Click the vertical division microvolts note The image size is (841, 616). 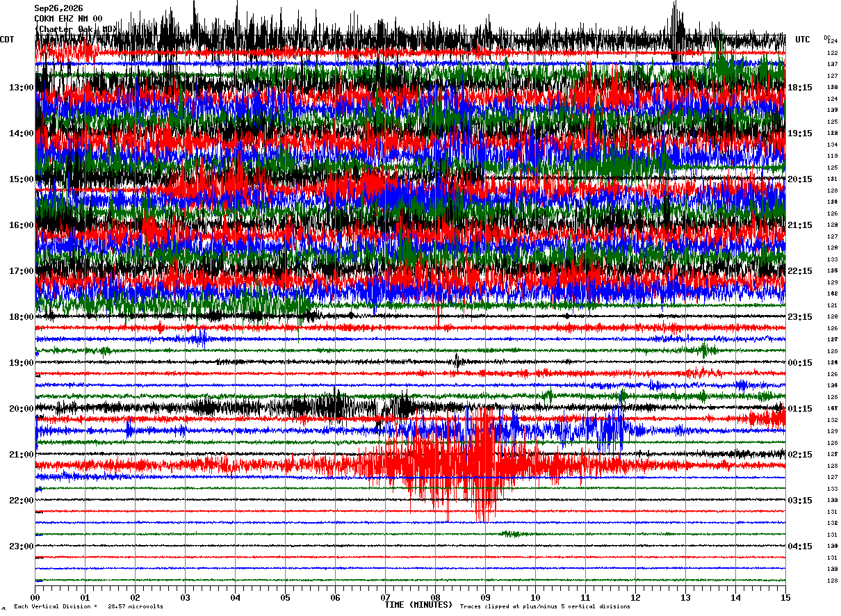[89, 606]
